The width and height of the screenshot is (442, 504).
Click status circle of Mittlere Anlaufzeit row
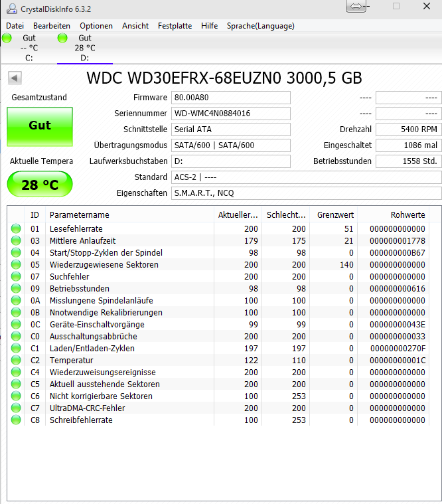16,240
